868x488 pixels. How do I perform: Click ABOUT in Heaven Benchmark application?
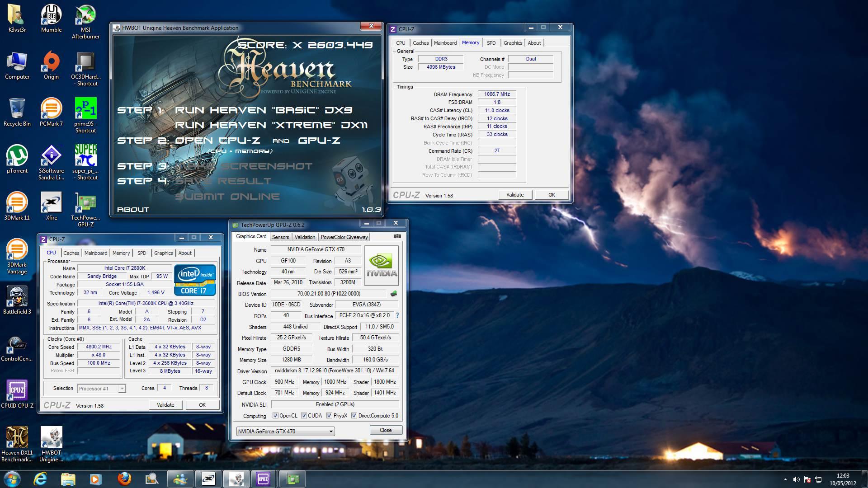click(133, 210)
